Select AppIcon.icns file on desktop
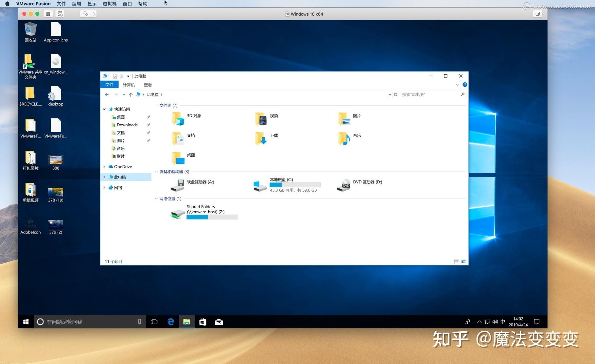Screen dimensions: 595x364 click(56, 32)
